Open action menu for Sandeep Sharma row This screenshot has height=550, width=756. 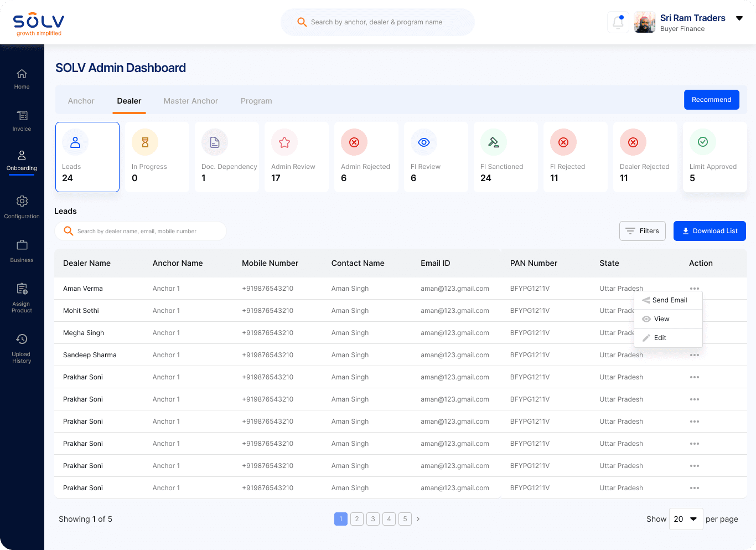[695, 355]
